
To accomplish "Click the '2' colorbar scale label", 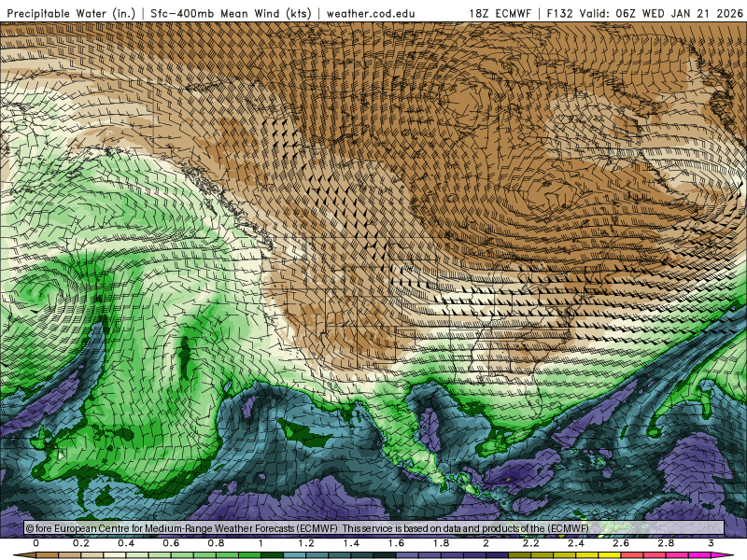I will coord(486,543).
